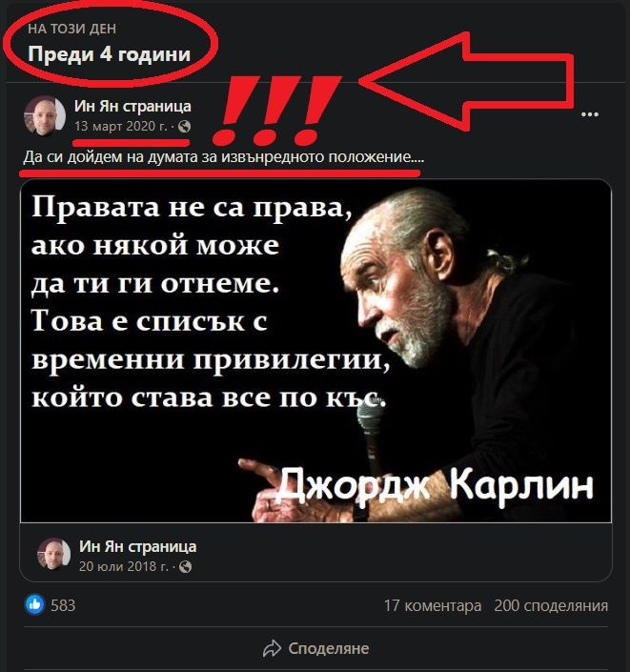Click the quote text Правата не са права
Viewport: 630px width, 672px height.
coord(192,209)
